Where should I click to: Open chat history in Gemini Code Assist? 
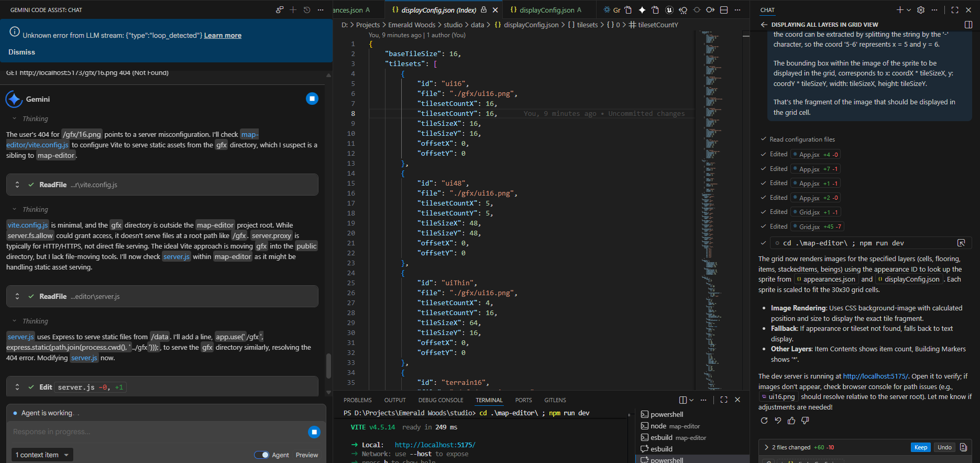point(307,10)
